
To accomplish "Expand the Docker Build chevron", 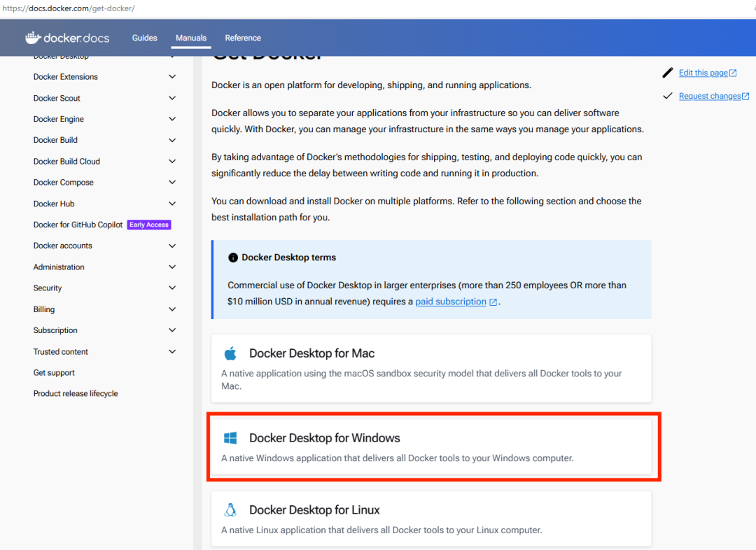I will (x=172, y=140).
